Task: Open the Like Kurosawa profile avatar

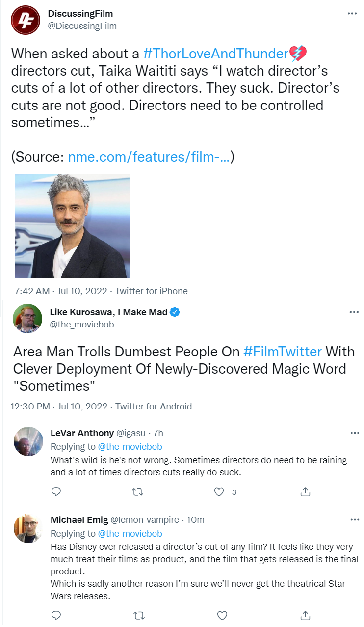Action: pyautogui.click(x=27, y=319)
